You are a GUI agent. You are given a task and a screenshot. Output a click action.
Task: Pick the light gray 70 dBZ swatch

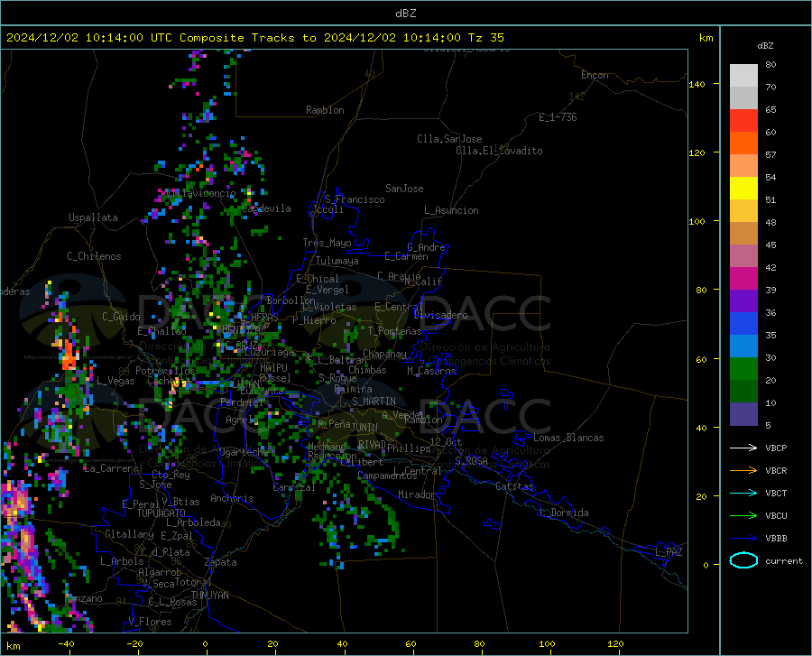(743, 76)
